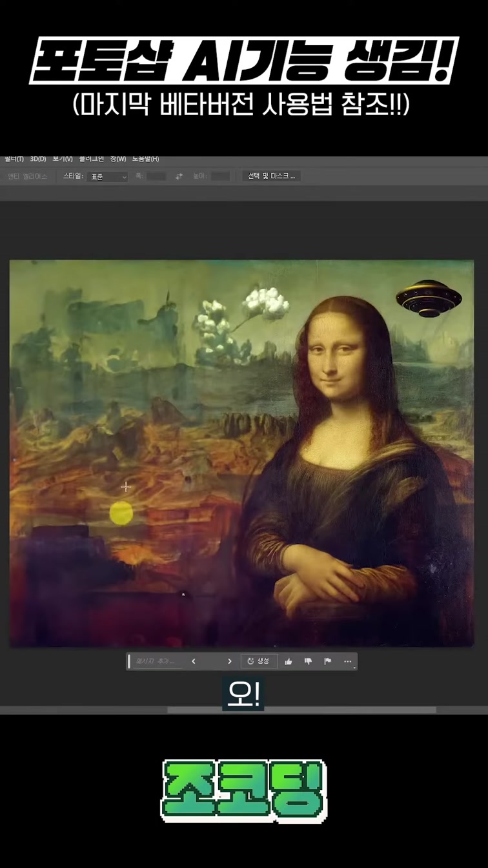Click the width 폭 input field
This screenshot has width=488, height=868.
pyautogui.click(x=156, y=176)
